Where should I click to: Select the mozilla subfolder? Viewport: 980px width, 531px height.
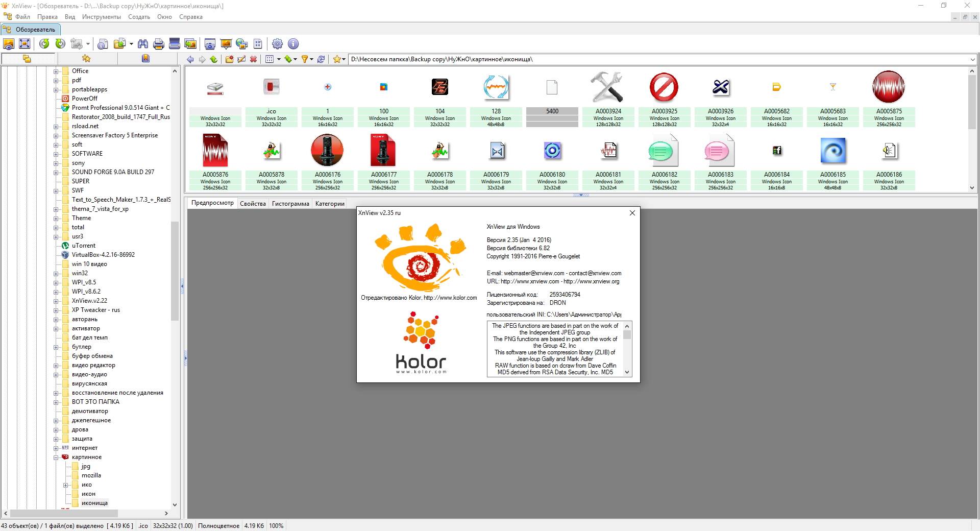coord(91,475)
